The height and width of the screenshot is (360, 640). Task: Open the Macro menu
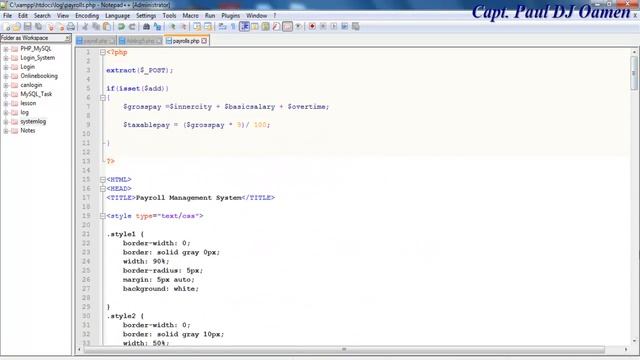click(x=190, y=16)
